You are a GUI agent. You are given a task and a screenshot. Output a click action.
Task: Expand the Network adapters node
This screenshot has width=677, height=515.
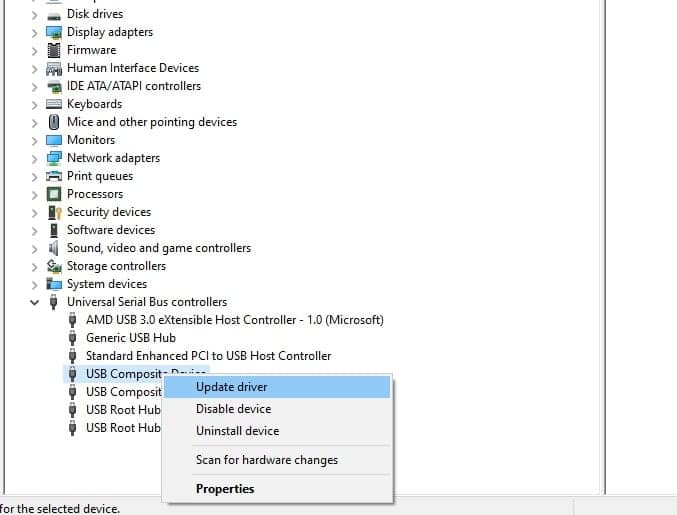click(35, 159)
